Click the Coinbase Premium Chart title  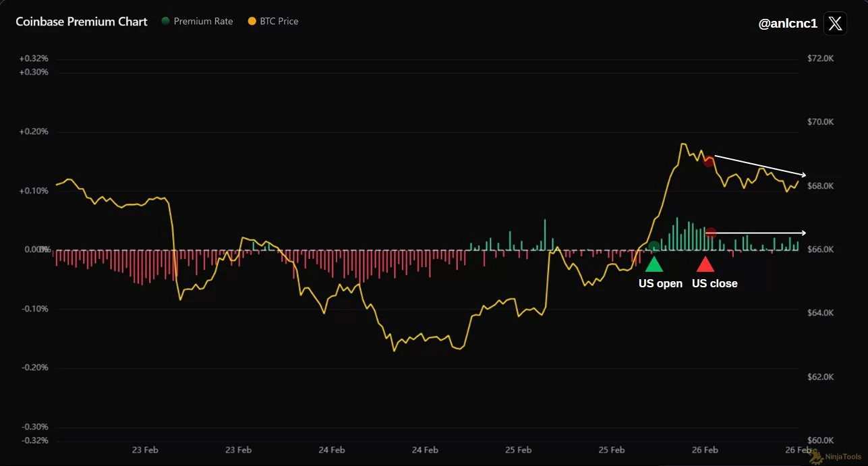tap(82, 22)
